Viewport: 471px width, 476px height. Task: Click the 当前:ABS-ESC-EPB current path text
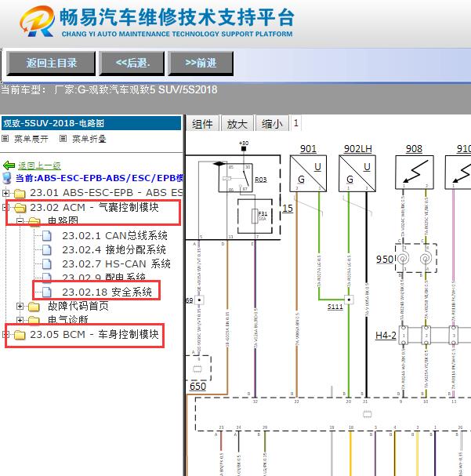pyautogui.click(x=100, y=178)
